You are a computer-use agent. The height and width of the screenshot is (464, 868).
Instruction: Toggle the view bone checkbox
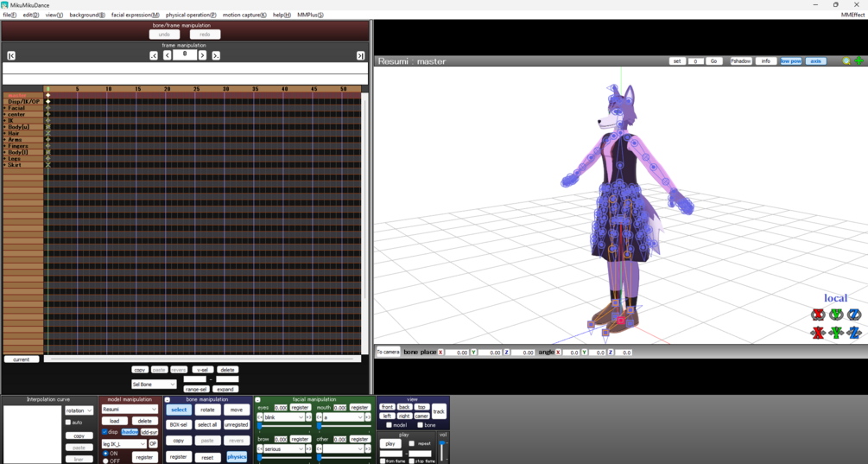click(x=420, y=425)
